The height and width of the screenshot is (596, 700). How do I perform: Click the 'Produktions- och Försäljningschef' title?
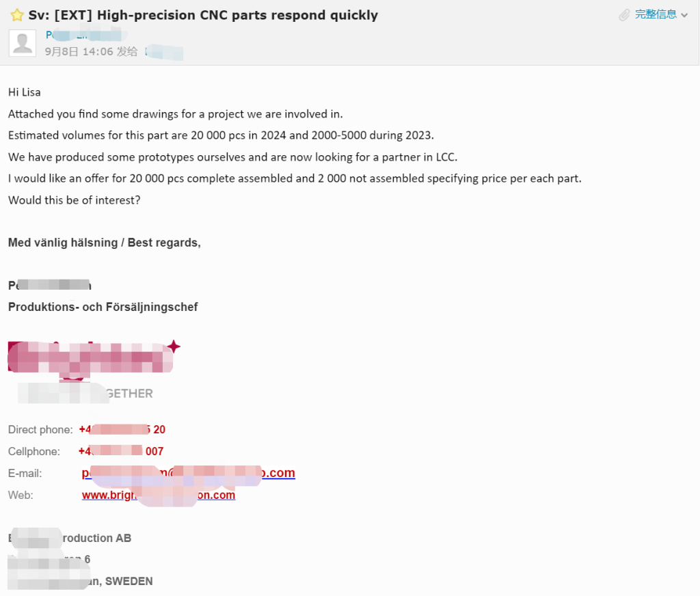coord(103,307)
